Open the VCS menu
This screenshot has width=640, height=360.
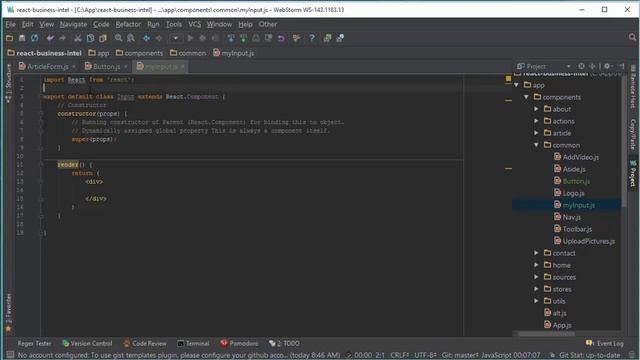tap(195, 24)
